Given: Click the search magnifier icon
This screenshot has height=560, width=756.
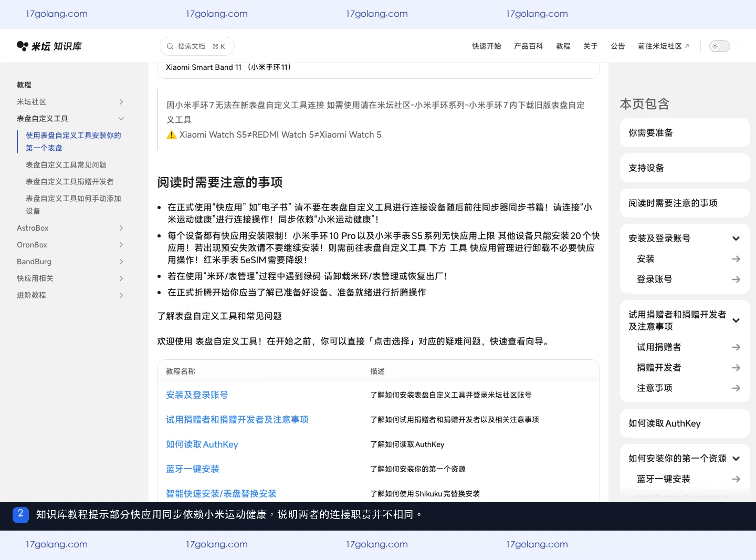Looking at the screenshot, I should pyautogui.click(x=170, y=46).
